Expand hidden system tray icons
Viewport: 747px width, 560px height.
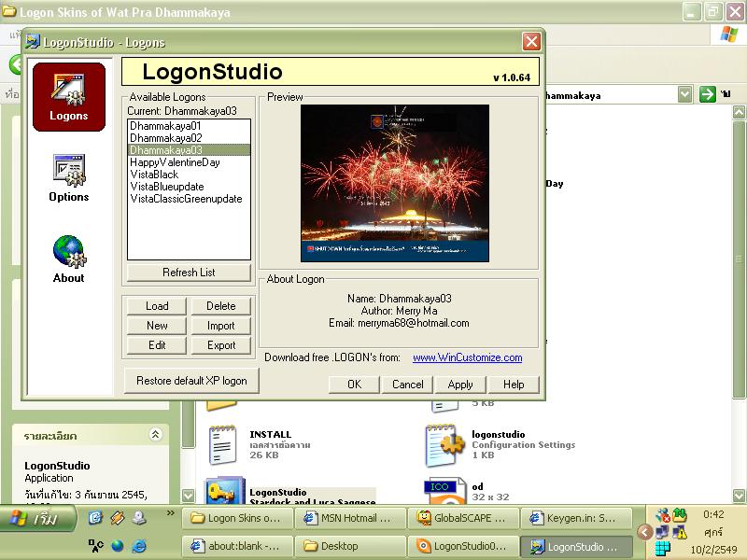click(644, 531)
